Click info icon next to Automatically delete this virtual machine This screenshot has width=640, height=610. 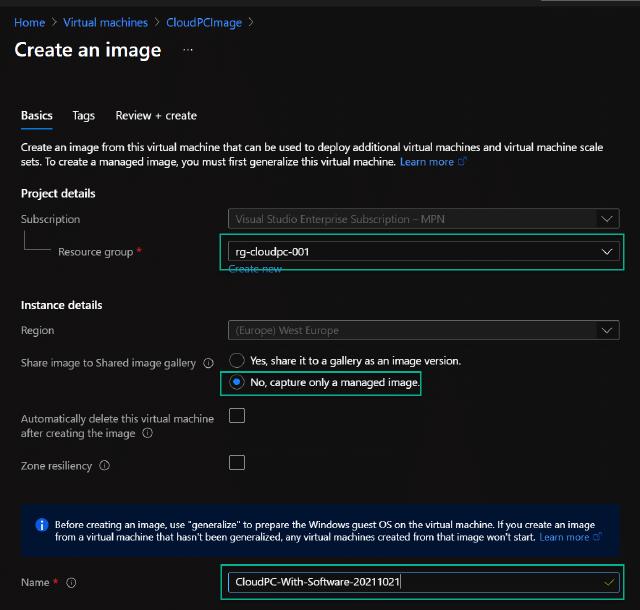click(x=147, y=434)
